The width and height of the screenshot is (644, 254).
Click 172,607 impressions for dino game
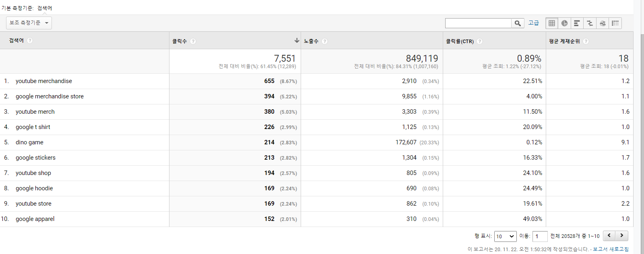point(406,142)
